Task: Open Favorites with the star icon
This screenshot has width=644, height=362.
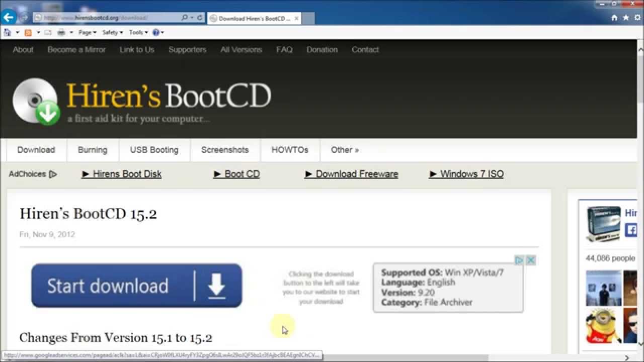Action: tap(625, 18)
